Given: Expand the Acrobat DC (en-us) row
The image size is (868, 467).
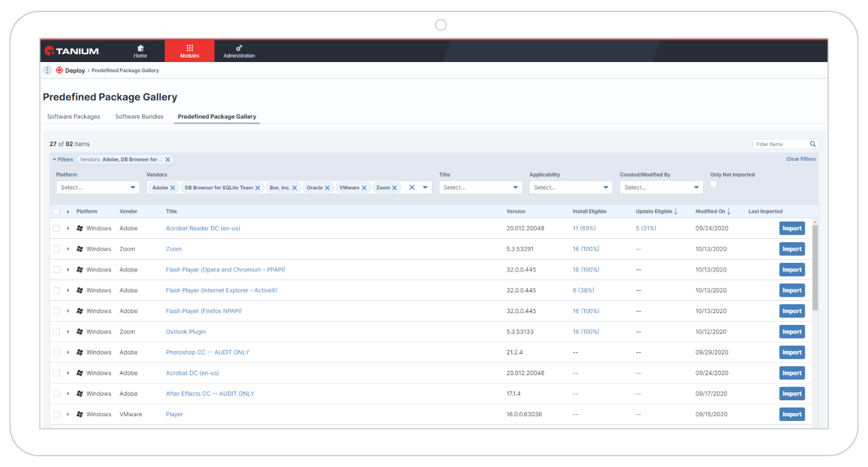Looking at the screenshot, I should (x=68, y=373).
